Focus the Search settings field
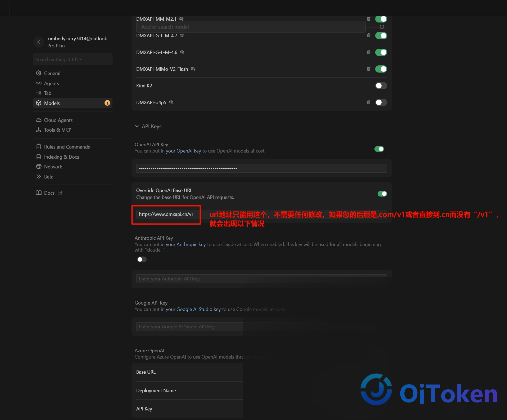The height and width of the screenshot is (420, 507). tap(73, 60)
